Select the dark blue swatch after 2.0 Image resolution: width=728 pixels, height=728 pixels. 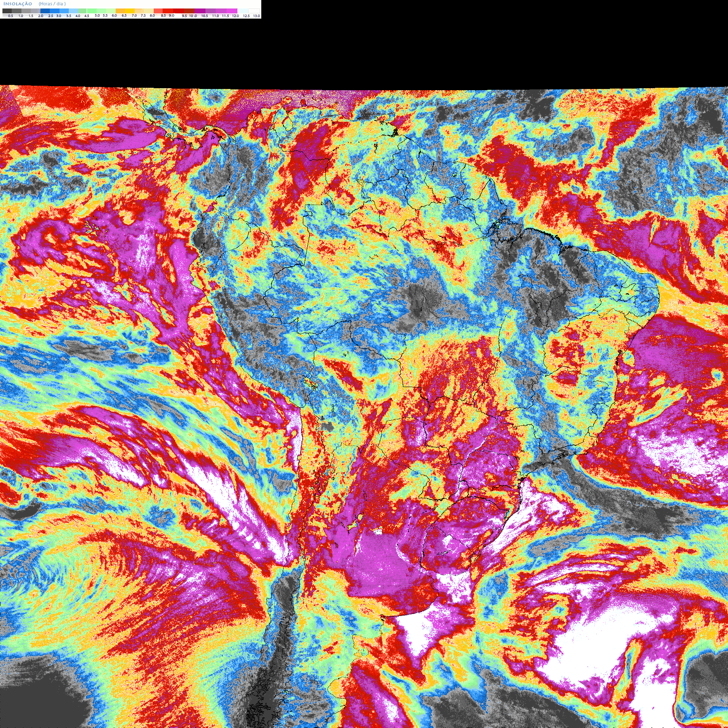(45, 11)
